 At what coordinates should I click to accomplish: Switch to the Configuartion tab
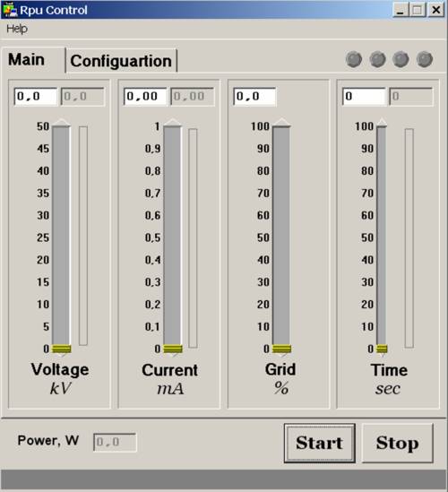(121, 61)
